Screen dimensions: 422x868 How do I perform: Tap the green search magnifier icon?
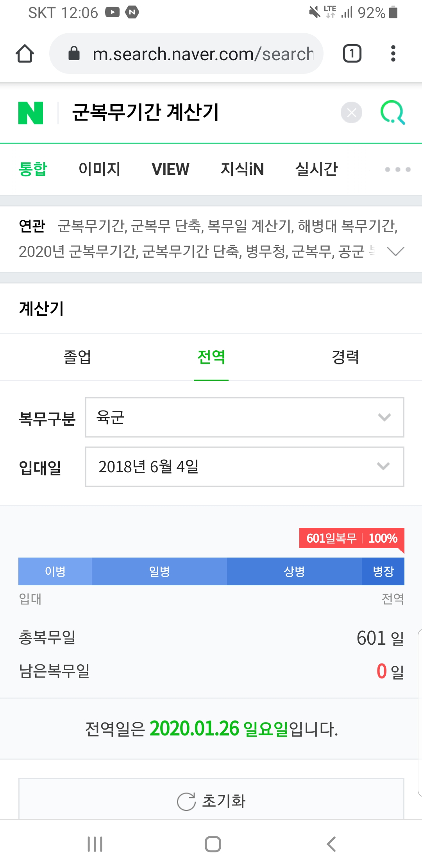[393, 113]
